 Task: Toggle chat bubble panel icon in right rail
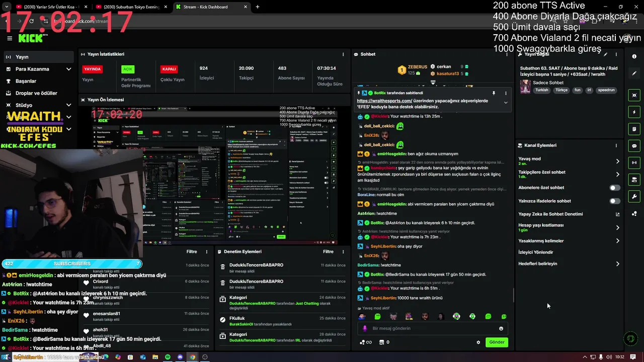(634, 146)
